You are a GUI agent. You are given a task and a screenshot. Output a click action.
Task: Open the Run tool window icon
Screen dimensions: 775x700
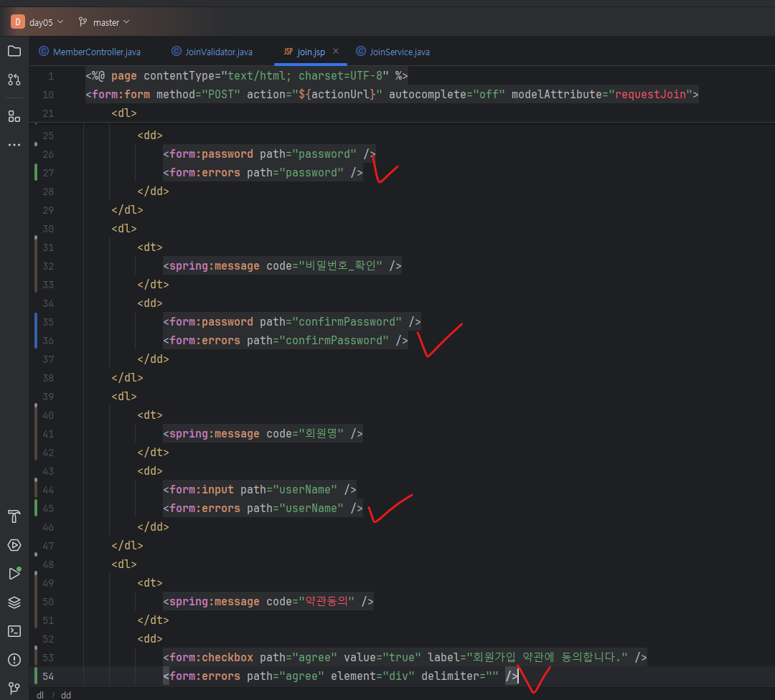point(14,574)
